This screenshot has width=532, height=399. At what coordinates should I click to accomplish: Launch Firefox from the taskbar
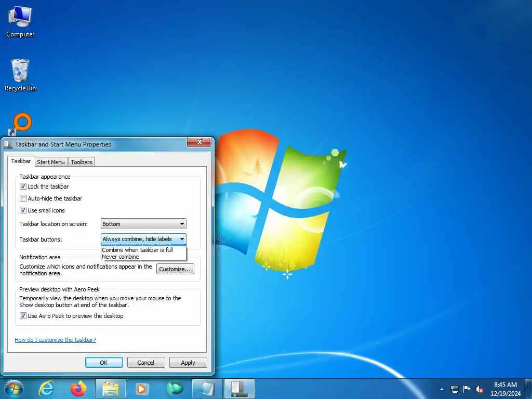(x=78, y=389)
